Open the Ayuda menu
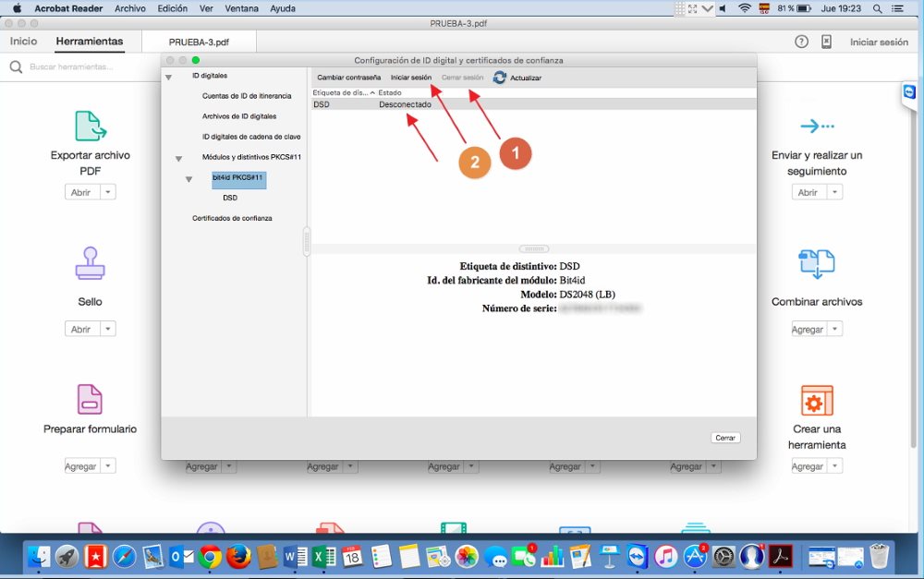Screen dimensions: 924x579 283,8
